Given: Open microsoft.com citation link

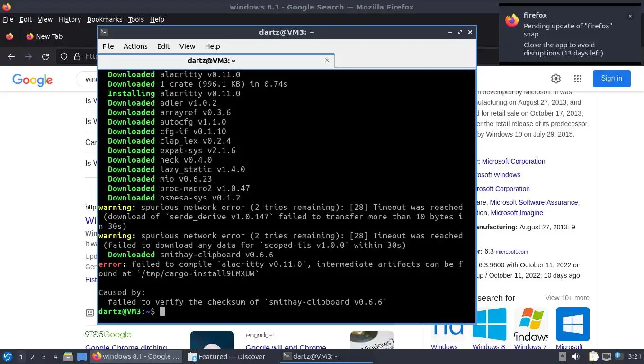Looking at the screenshot, I should coord(511,252).
